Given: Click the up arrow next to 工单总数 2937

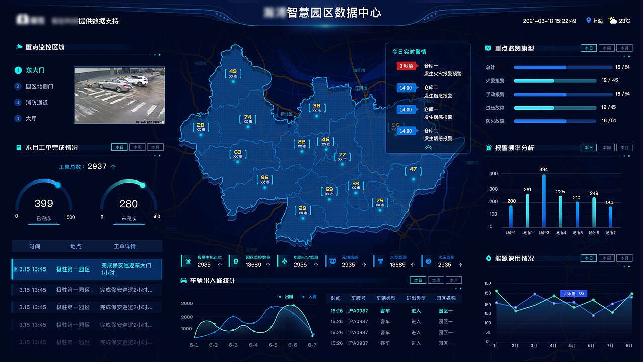Looking at the screenshot, I should click(x=113, y=167).
